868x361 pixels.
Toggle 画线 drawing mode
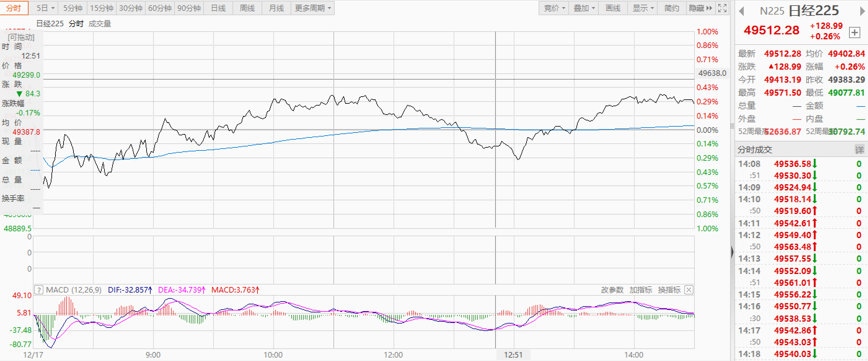pos(613,8)
